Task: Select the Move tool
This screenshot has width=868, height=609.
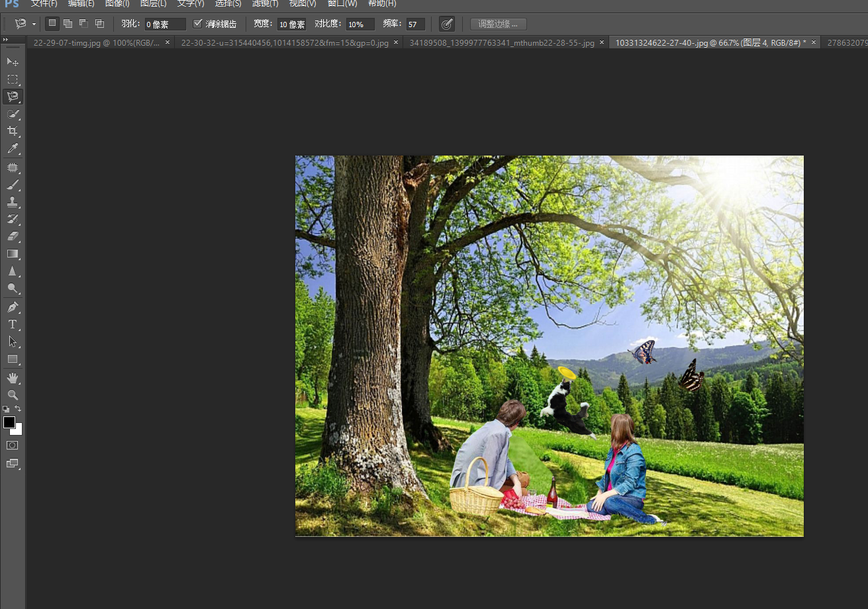Action: (13, 62)
